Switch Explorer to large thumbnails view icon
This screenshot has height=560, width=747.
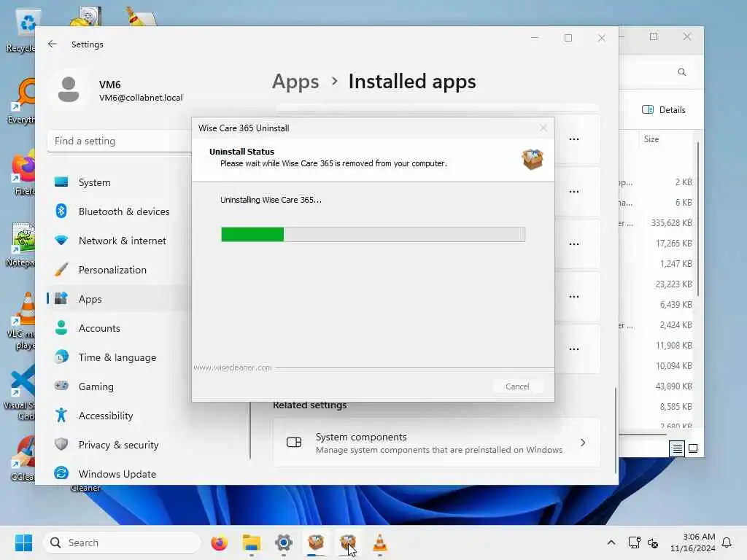(x=693, y=448)
